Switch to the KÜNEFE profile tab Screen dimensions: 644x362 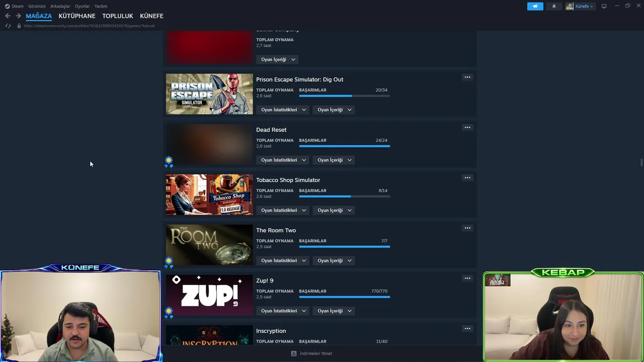click(x=151, y=16)
